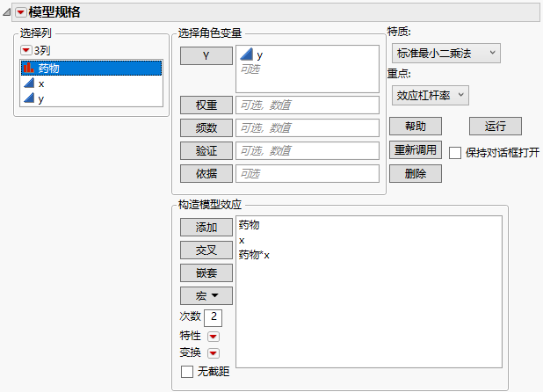The width and height of the screenshot is (543, 392).
Task: Open the 效应杠杆率 emphasis dropdown
Action: (431, 95)
